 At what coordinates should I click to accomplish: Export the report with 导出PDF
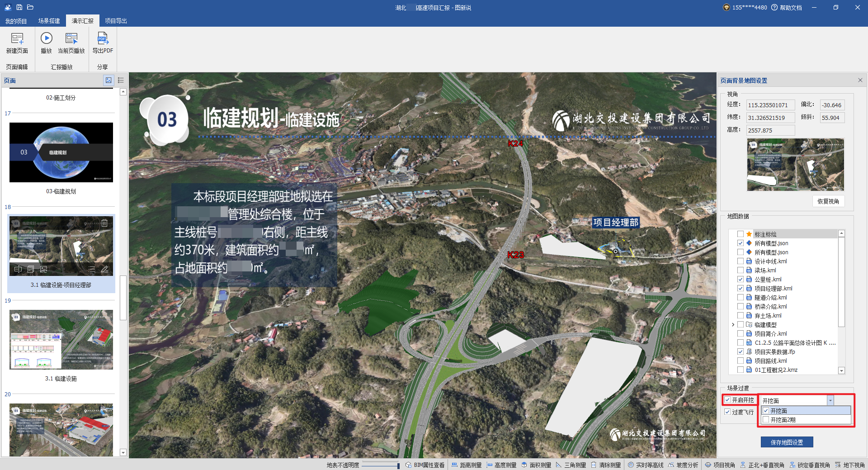tap(103, 39)
